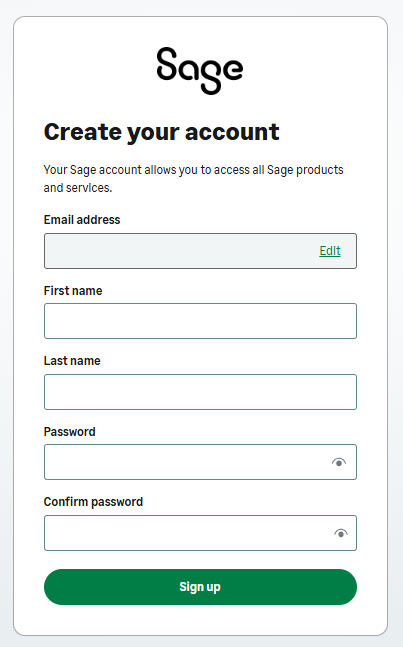403x647 pixels.
Task: Click the Edit link in the email field
Action: click(330, 251)
